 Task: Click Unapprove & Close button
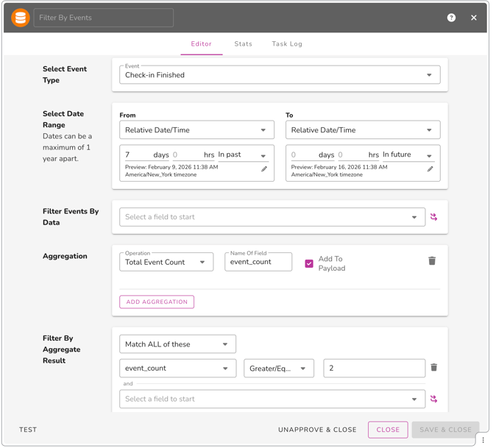point(317,430)
